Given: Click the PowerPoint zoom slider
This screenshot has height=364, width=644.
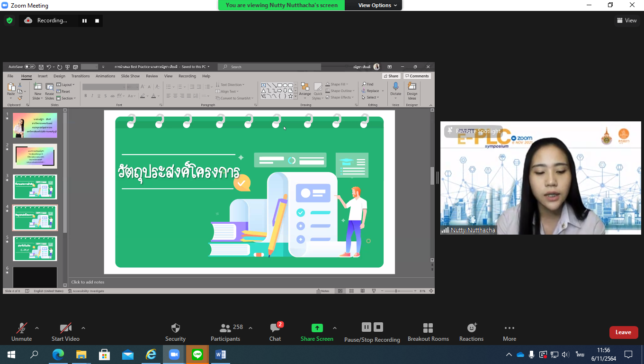Looking at the screenshot, I should point(399,291).
